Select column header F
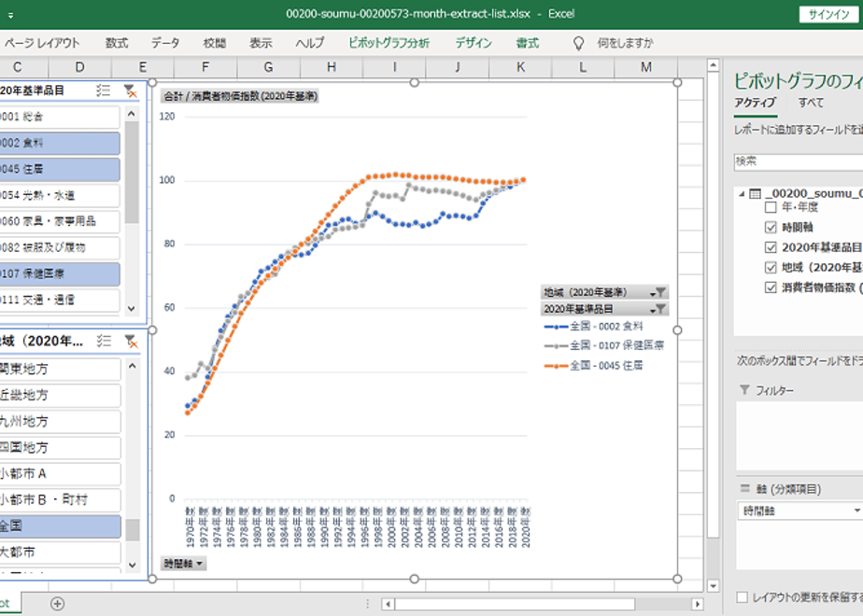This screenshot has height=616, width=863. point(205,67)
